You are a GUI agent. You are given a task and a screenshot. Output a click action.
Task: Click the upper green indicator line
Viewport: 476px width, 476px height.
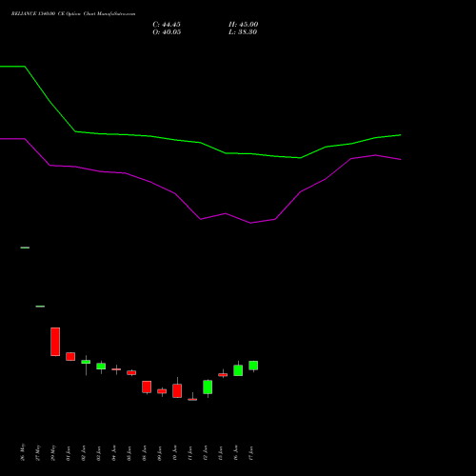point(200,143)
